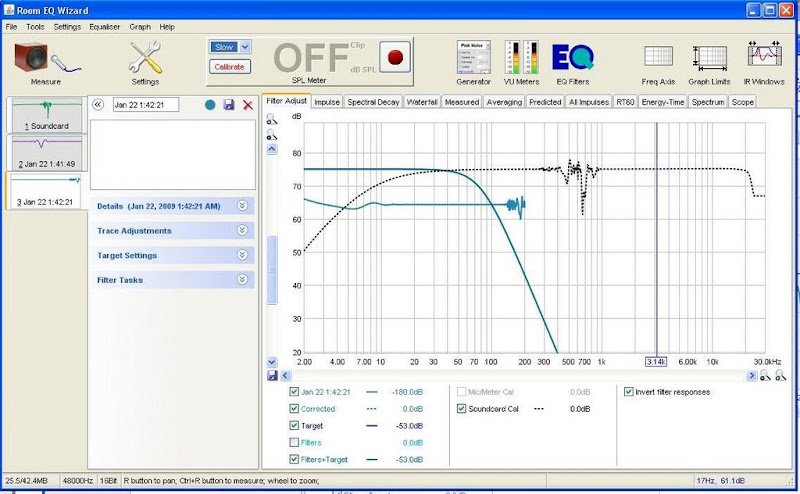Viewport: 800px width, 494px height.
Task: Enable the Filters trace checkbox
Action: click(x=294, y=442)
